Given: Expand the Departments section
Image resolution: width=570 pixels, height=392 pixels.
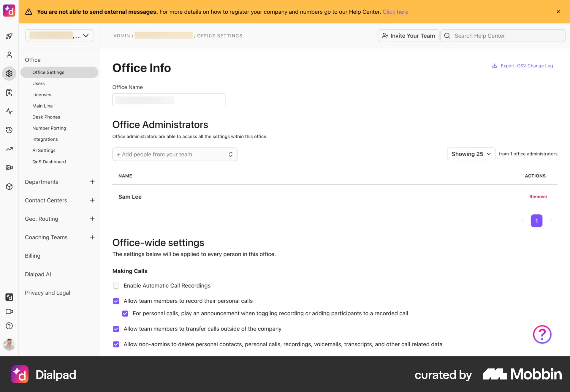Looking at the screenshot, I should coord(92,182).
